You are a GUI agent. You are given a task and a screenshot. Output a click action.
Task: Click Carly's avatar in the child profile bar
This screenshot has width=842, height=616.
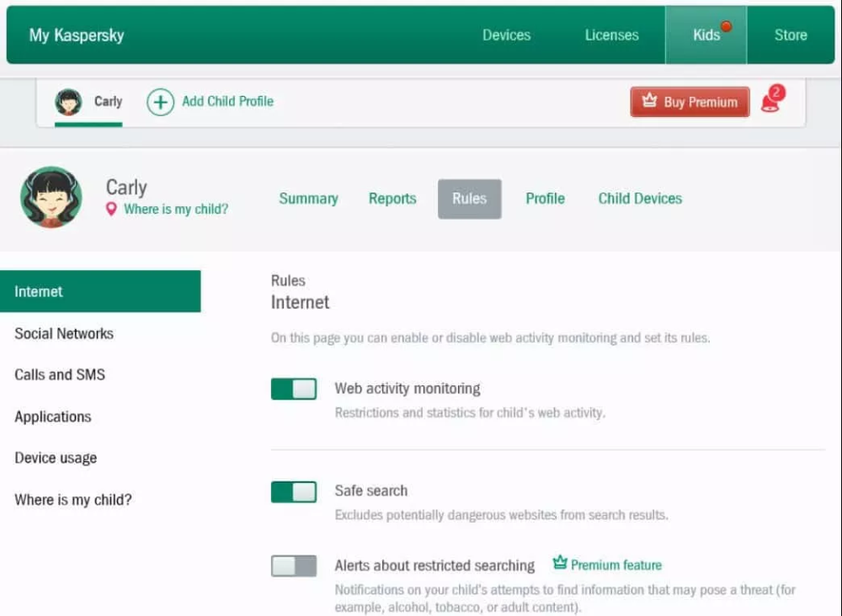click(67, 101)
